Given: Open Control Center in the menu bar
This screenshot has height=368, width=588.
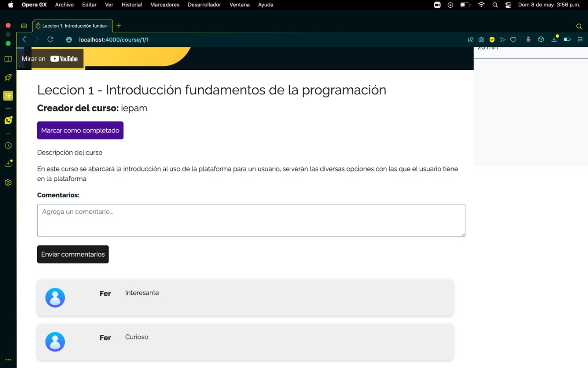Looking at the screenshot, I should tap(508, 5).
